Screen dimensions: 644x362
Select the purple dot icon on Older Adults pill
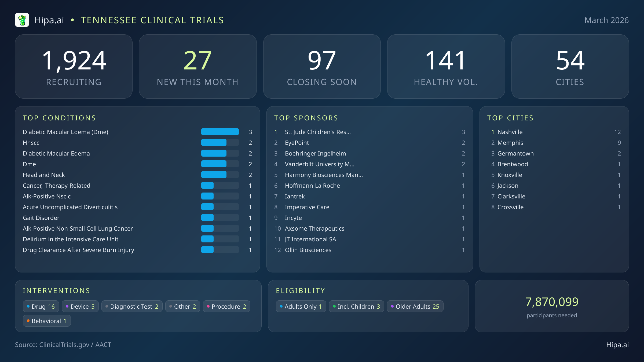pos(392,306)
